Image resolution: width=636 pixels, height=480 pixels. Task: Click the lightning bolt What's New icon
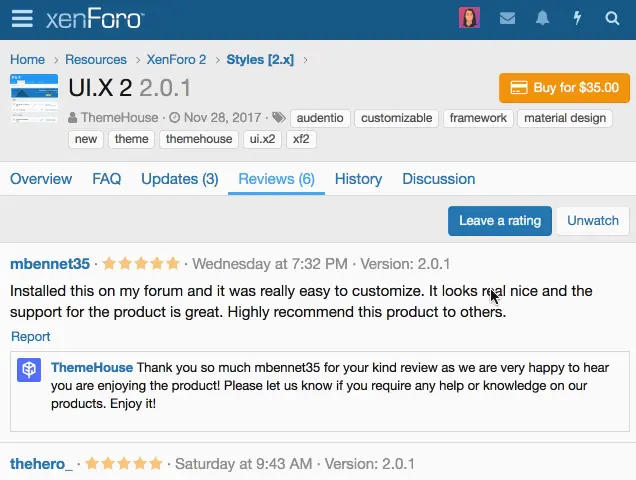(577, 18)
